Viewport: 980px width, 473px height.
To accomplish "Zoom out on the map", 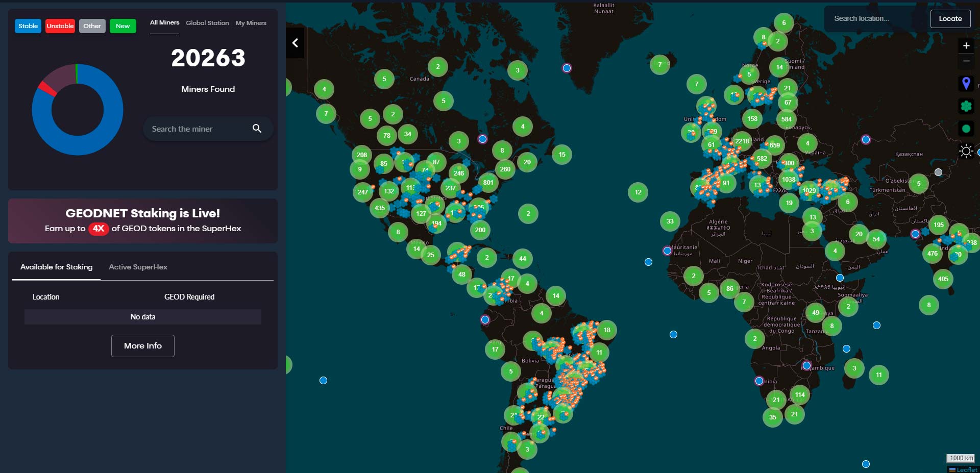I will click(966, 61).
